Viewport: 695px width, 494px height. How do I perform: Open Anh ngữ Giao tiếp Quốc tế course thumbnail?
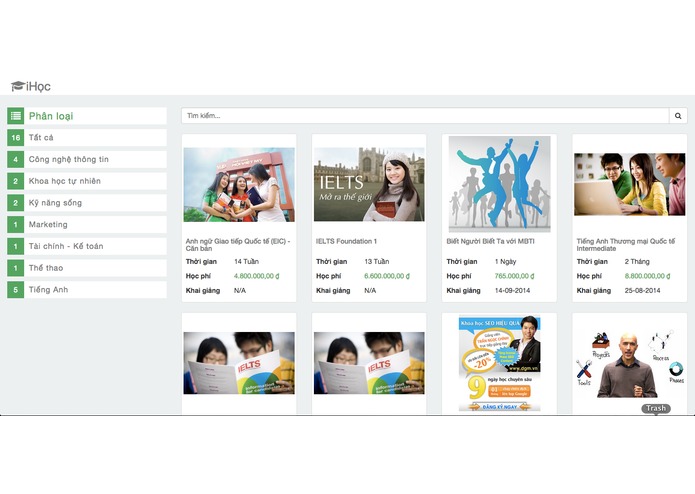pyautogui.click(x=239, y=184)
